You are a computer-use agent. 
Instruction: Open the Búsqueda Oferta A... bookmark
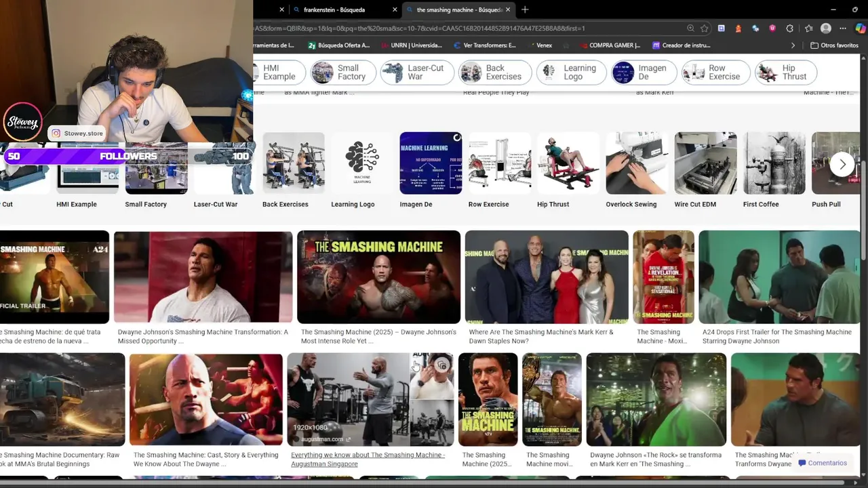(339, 45)
